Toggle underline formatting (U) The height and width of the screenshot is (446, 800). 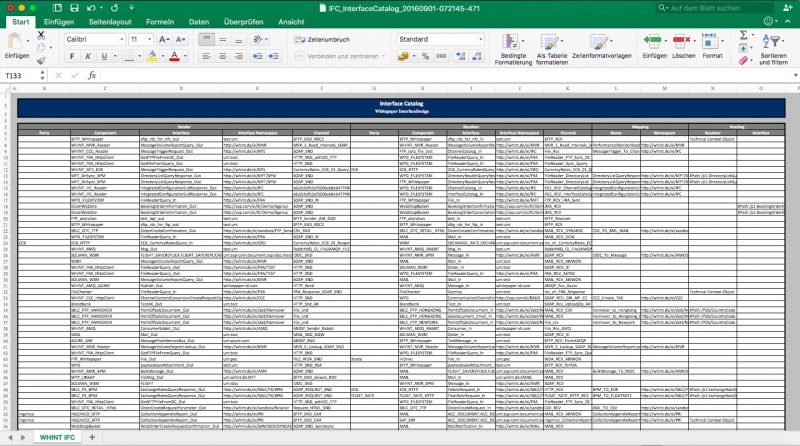[104, 56]
